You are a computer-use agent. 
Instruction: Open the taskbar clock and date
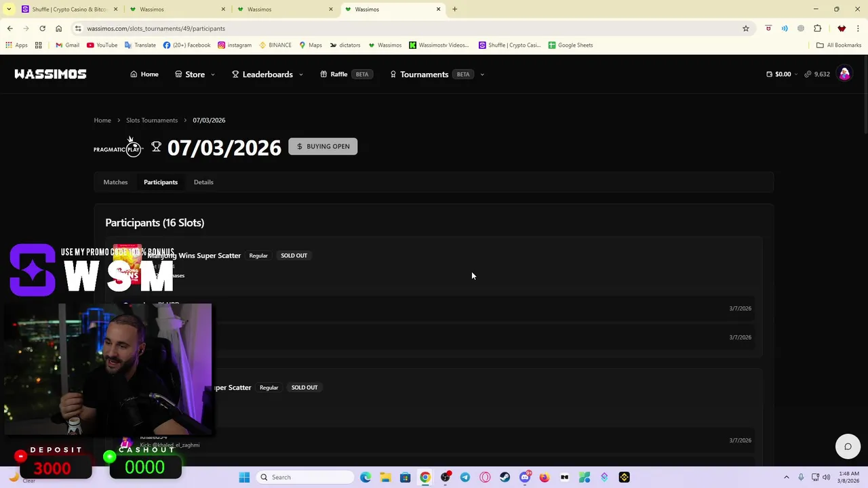pos(848,477)
